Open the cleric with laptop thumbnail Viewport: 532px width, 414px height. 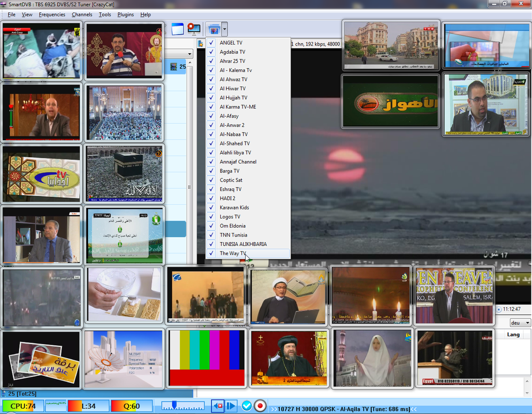(288, 296)
